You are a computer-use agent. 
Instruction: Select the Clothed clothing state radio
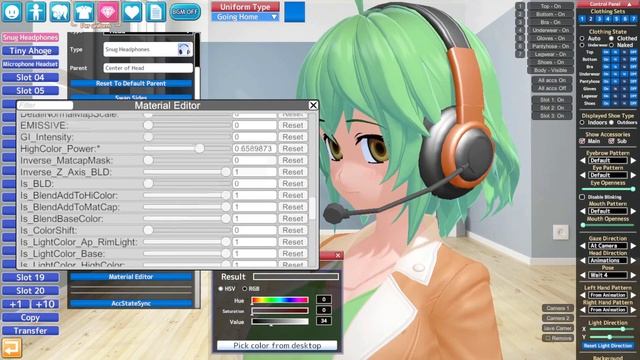[x=611, y=38]
